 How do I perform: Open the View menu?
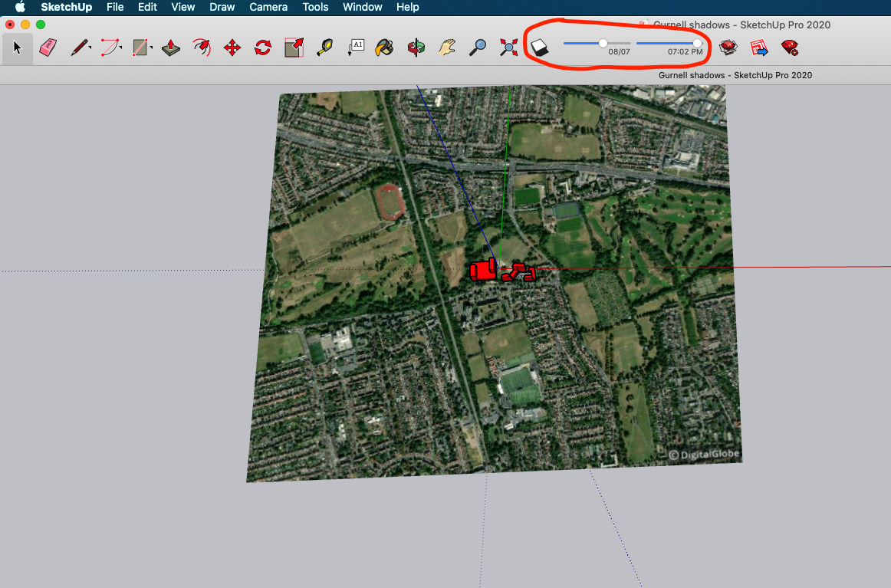click(183, 8)
